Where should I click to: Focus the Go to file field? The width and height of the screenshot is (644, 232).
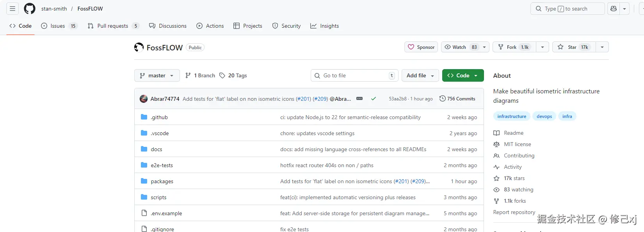click(353, 75)
